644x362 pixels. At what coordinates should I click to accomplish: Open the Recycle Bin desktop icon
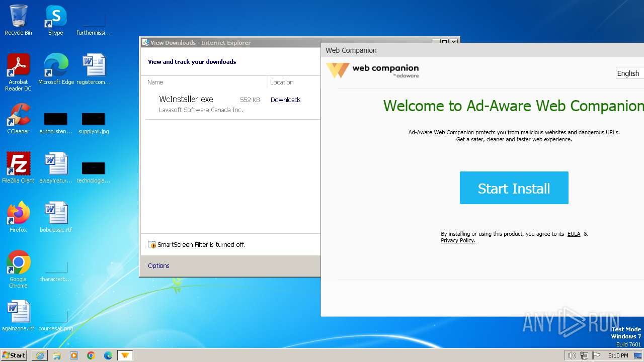18,20
